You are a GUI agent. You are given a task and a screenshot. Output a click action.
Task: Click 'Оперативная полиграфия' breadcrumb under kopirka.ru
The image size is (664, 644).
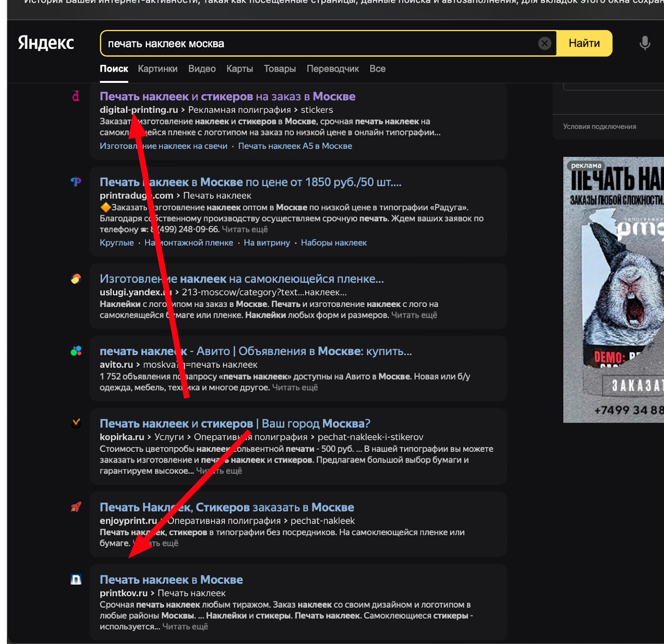tap(251, 437)
